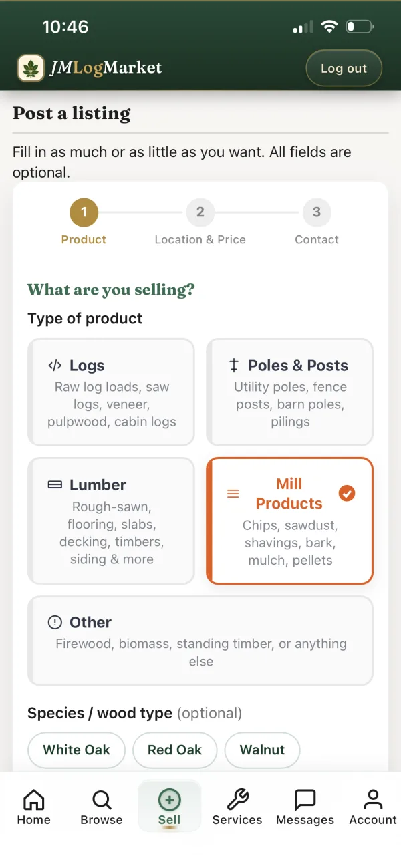Click the JMLogMarket brand name text
Screen dimensions: 401x868
click(x=106, y=68)
